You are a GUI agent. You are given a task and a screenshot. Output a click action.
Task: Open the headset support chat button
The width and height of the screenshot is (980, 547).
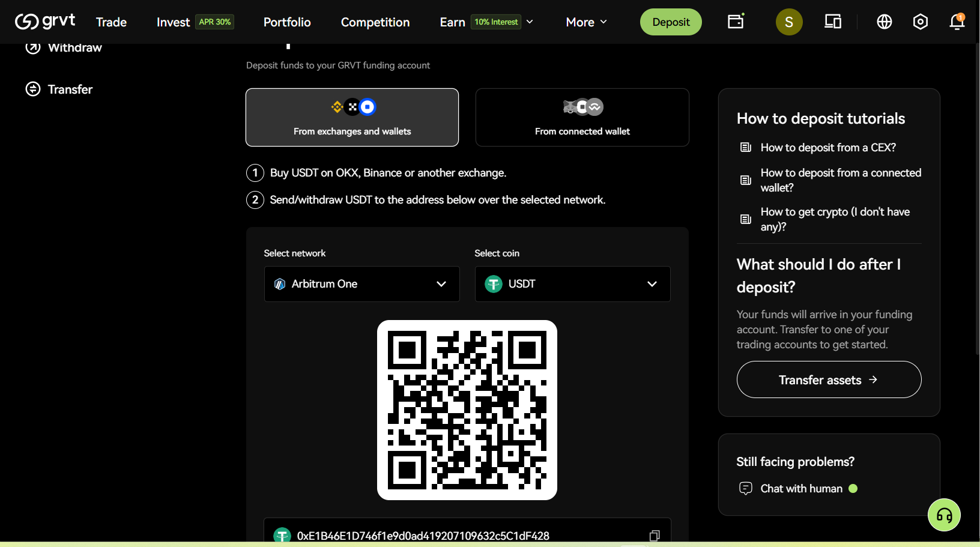[x=944, y=515]
